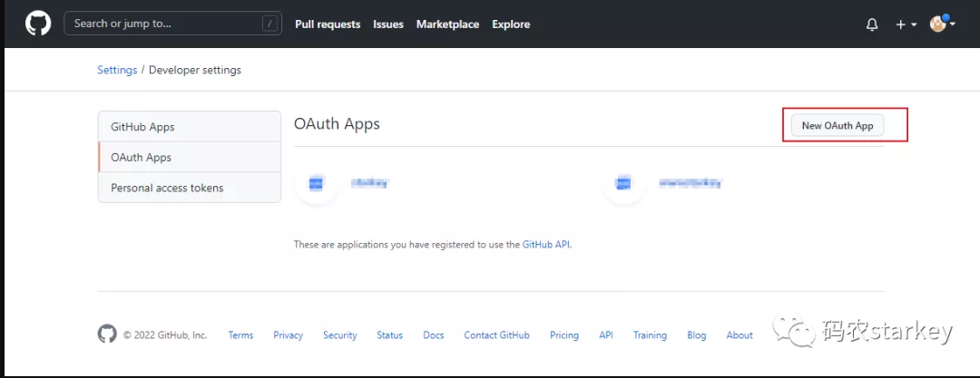Click the New OAuth App button

(x=837, y=126)
